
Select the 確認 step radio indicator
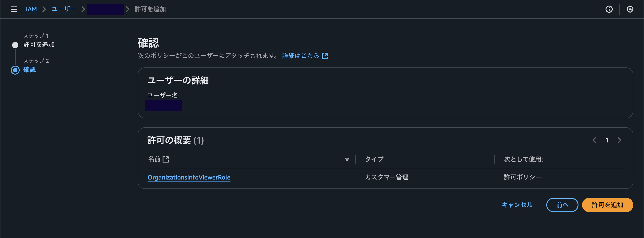pyautogui.click(x=15, y=70)
